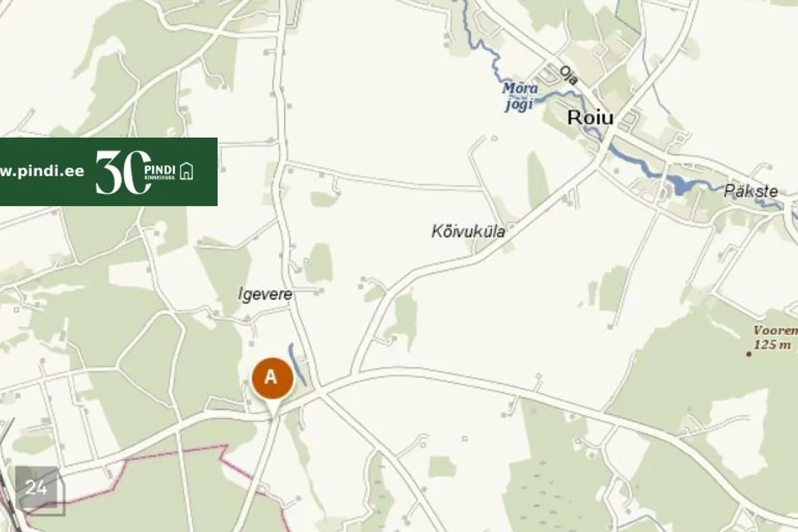This screenshot has height=532, width=798.
Task: Open the gallery counter icon showing 24
Action: 37,488
